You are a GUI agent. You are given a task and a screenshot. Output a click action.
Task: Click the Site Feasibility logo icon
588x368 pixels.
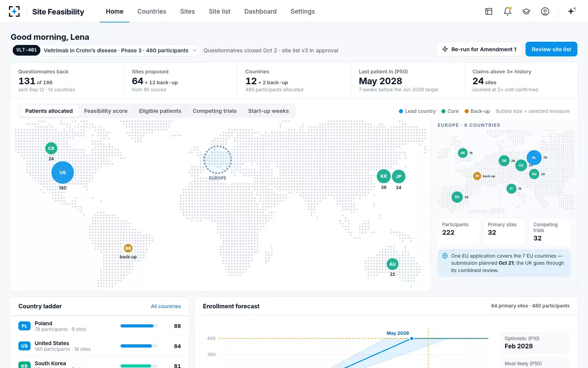14,11
